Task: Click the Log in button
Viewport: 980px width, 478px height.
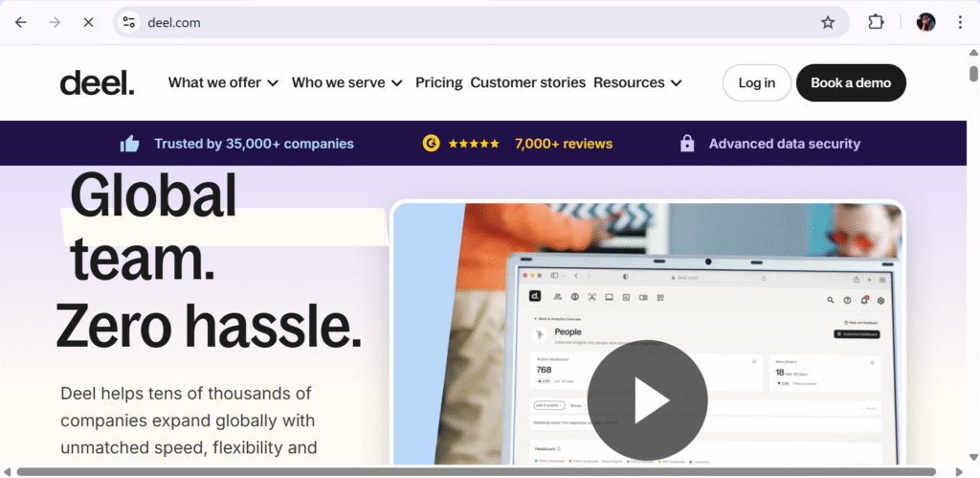Action: click(757, 82)
